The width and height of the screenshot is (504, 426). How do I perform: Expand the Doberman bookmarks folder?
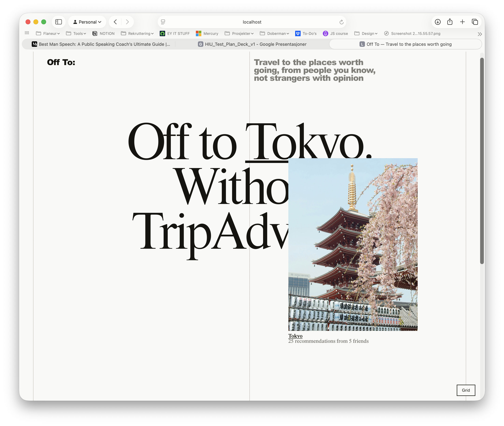(275, 34)
